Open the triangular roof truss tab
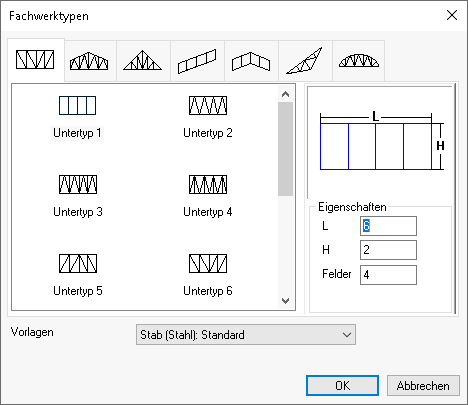 click(x=144, y=61)
